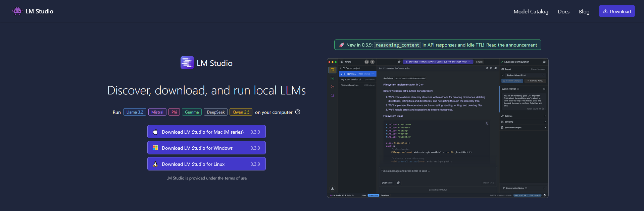Download LM Studio for Windows
This screenshot has height=211, width=644.
[x=206, y=148]
